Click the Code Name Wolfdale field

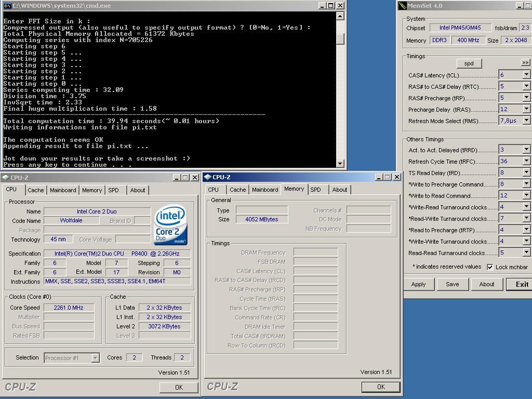tap(72, 220)
